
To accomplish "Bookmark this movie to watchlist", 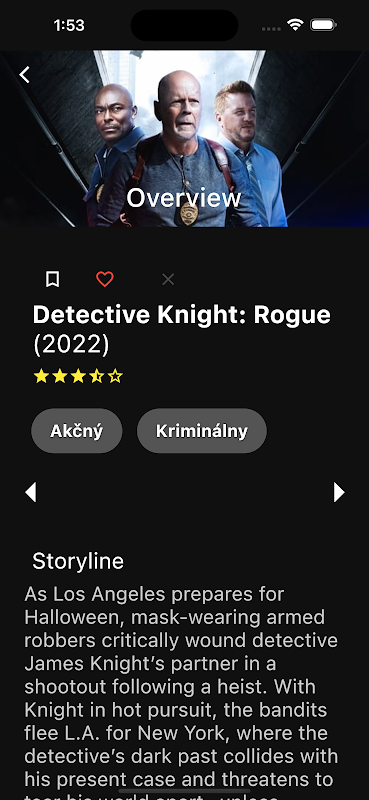I will pyautogui.click(x=52, y=279).
